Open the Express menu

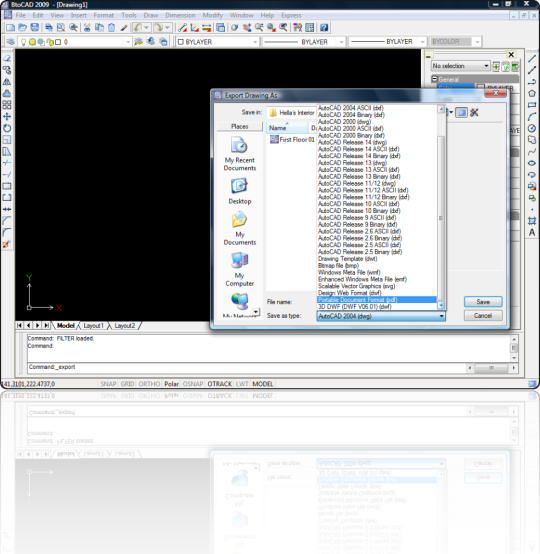click(291, 16)
